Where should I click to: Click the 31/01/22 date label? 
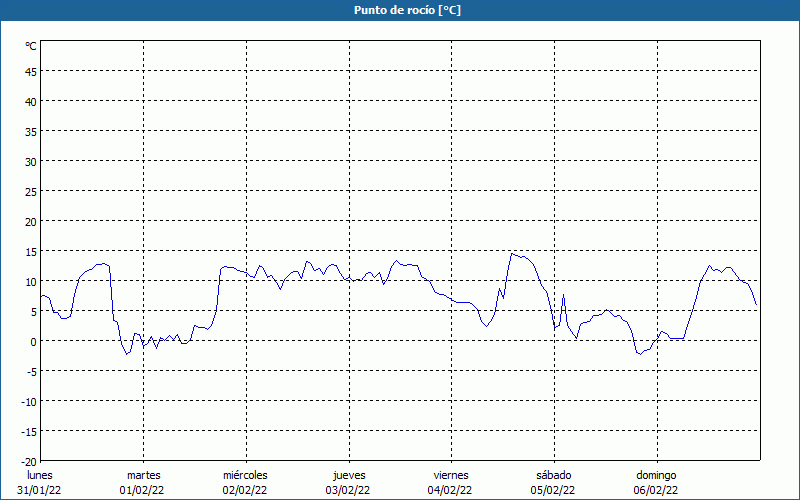click(x=40, y=490)
